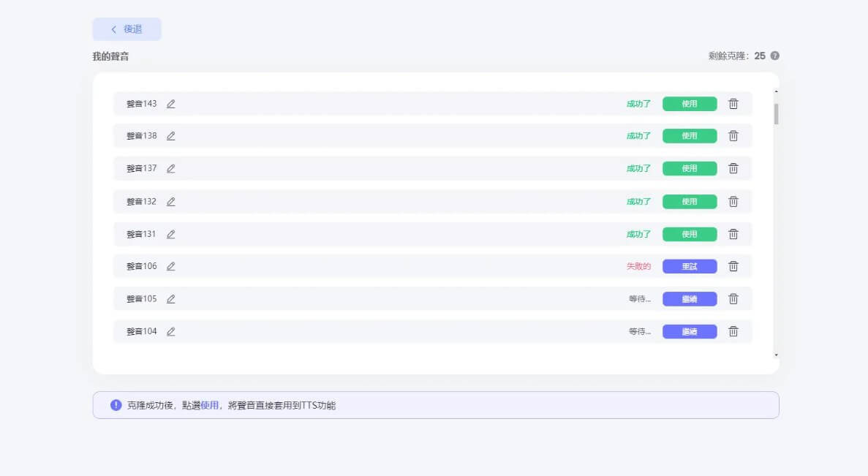The image size is (868, 476).
Task: Remove 聲音137 using its trash icon
Action: click(x=733, y=168)
